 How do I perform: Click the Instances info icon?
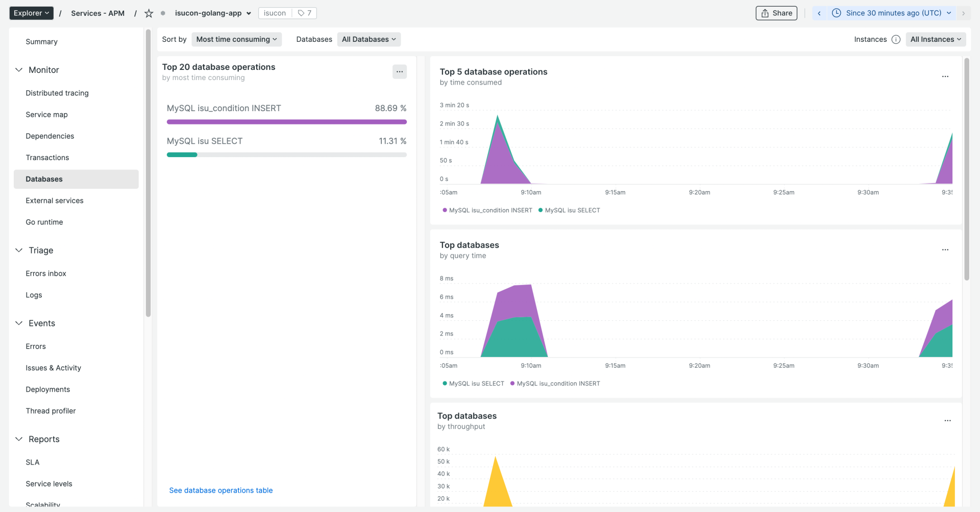[x=896, y=39]
